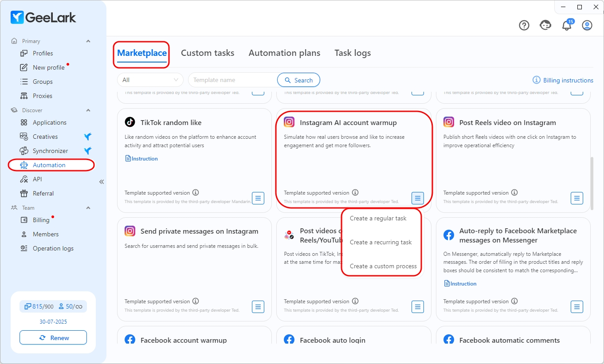Screen dimensions: 604x364
Task: Open the notifications bell with badge 15
Action: click(x=567, y=25)
